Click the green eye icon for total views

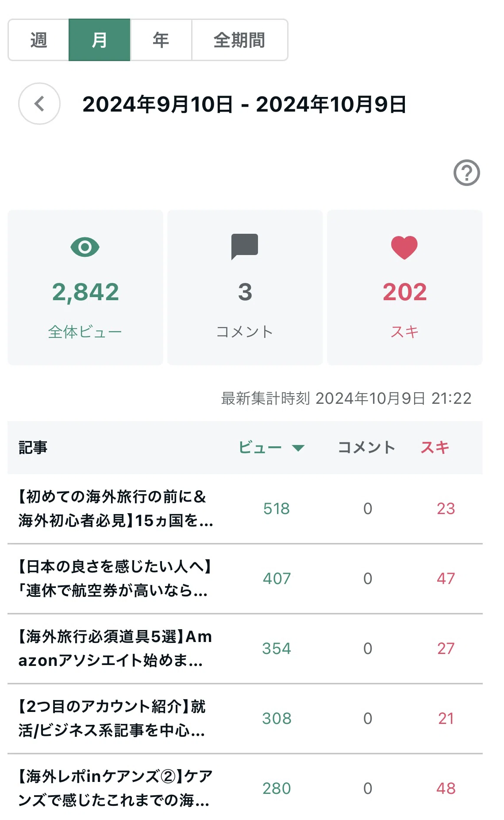click(85, 247)
